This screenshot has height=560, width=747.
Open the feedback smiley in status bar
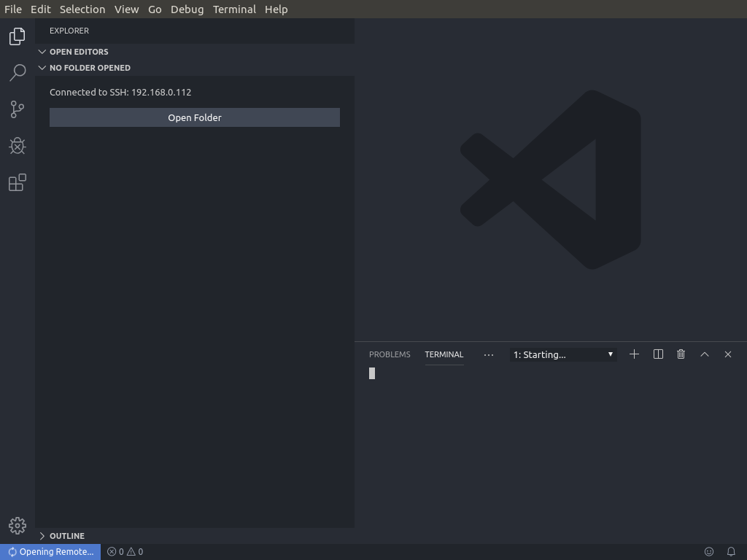[709, 551]
